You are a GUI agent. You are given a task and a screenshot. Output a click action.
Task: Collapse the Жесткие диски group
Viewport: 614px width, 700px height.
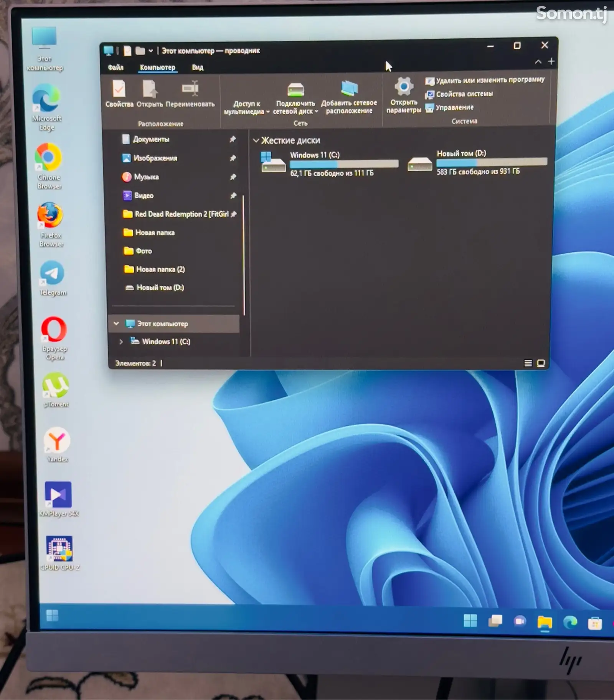pyautogui.click(x=256, y=141)
